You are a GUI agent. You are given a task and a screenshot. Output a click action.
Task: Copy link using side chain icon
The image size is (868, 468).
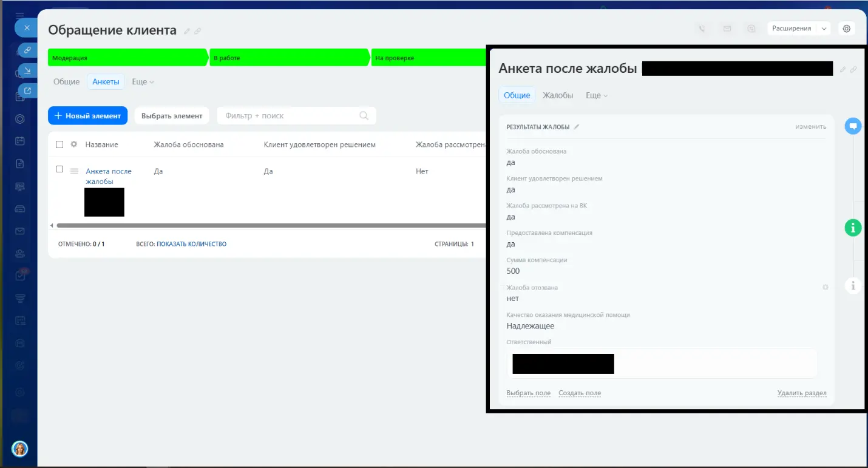coord(27,50)
